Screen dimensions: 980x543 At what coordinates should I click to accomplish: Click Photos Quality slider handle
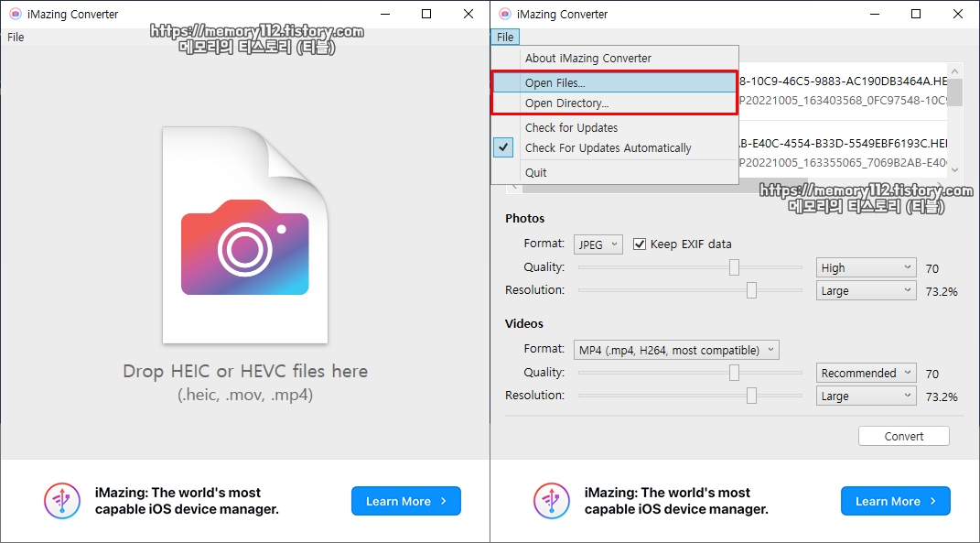pyautogui.click(x=735, y=267)
